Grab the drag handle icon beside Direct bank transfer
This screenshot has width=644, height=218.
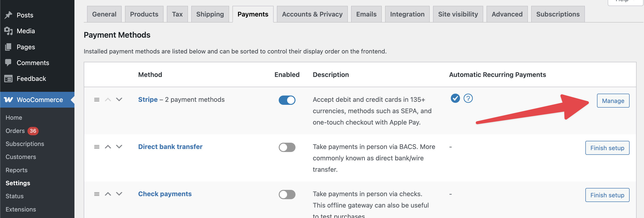tap(97, 147)
